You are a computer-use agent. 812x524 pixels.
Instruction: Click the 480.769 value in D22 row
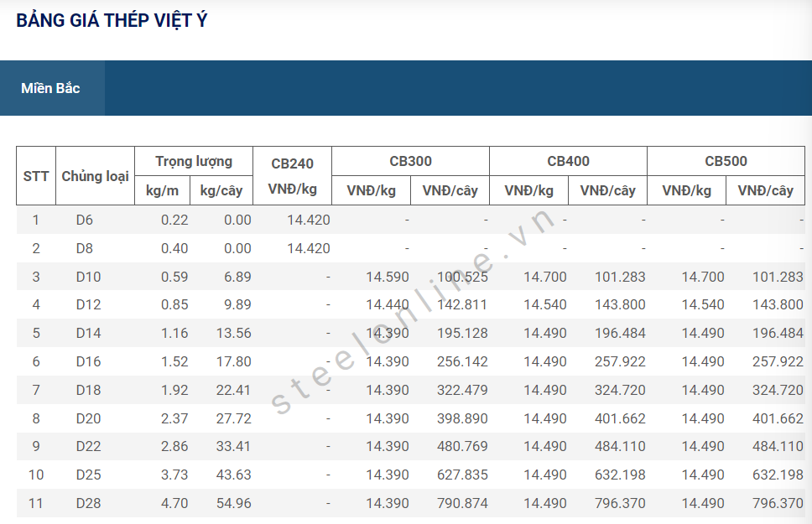coord(462,446)
